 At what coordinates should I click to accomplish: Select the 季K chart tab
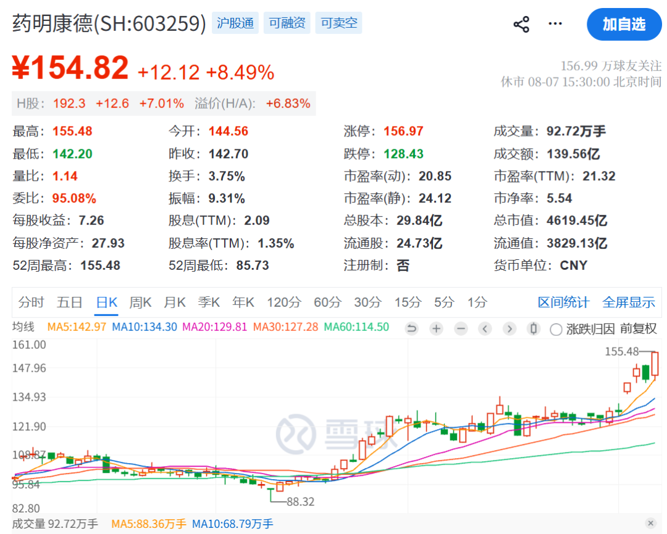(x=209, y=303)
